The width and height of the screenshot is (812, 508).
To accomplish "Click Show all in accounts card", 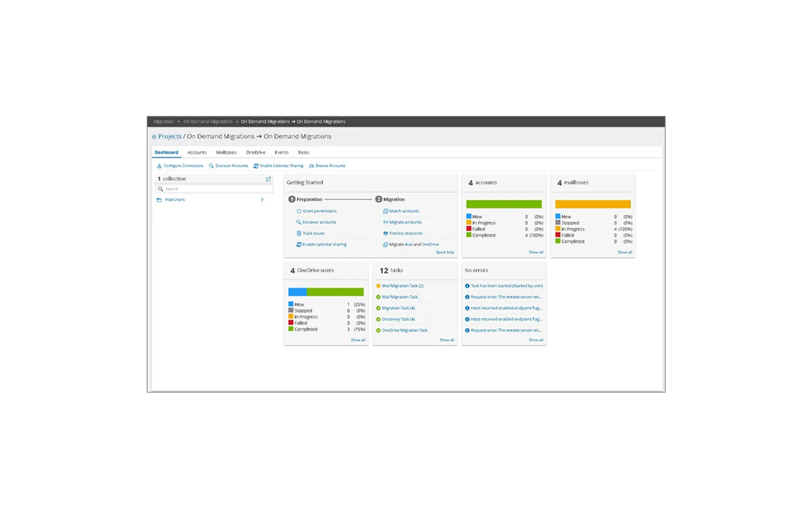I will point(536,252).
